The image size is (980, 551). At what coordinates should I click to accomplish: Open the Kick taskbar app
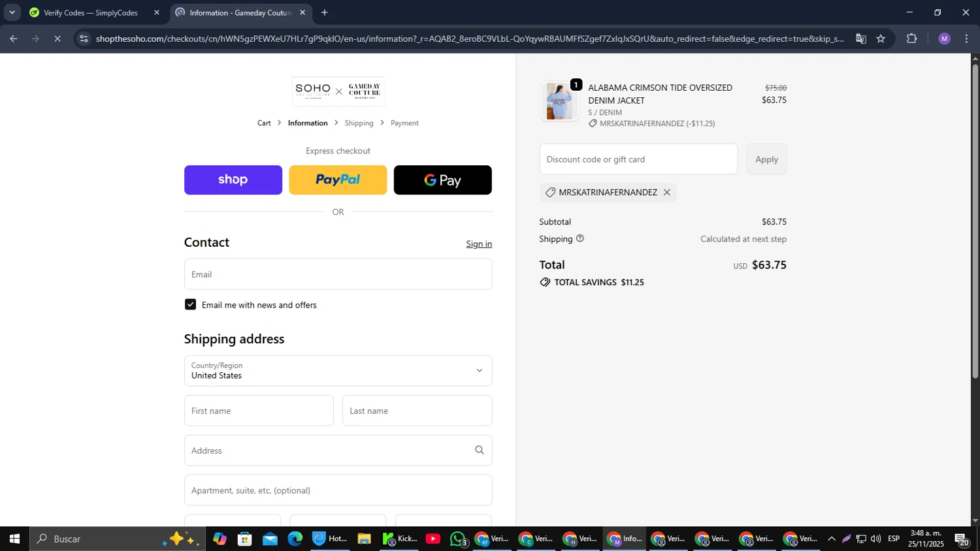[400, 539]
